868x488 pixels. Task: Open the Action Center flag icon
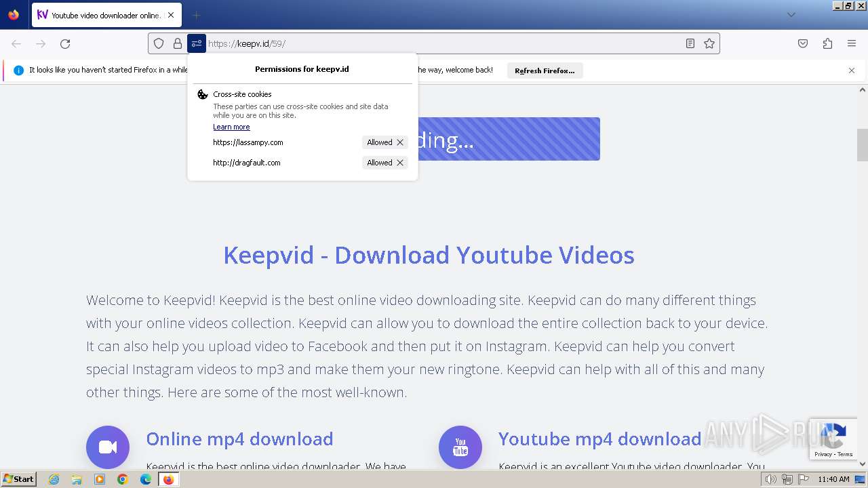pos(804,479)
